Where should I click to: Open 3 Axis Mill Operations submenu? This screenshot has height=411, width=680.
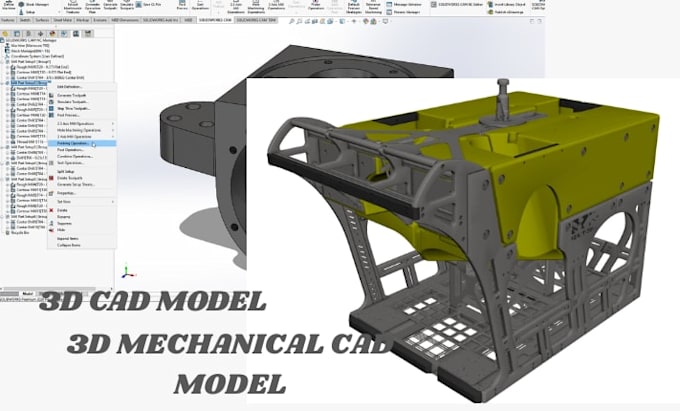pyautogui.click(x=82, y=137)
